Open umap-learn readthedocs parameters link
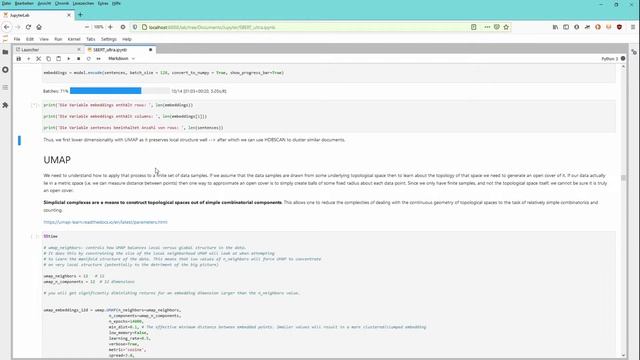Image resolution: width=640 pixels, height=360 pixels. [x=105, y=222]
